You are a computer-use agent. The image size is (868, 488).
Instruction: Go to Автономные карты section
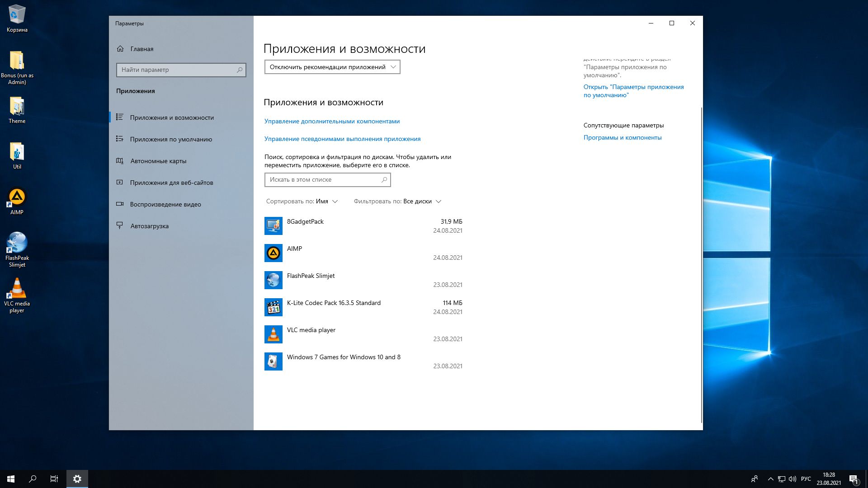pyautogui.click(x=158, y=161)
